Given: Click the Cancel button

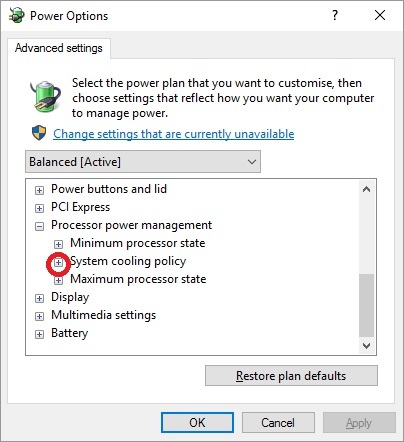Looking at the screenshot, I should [278, 423].
